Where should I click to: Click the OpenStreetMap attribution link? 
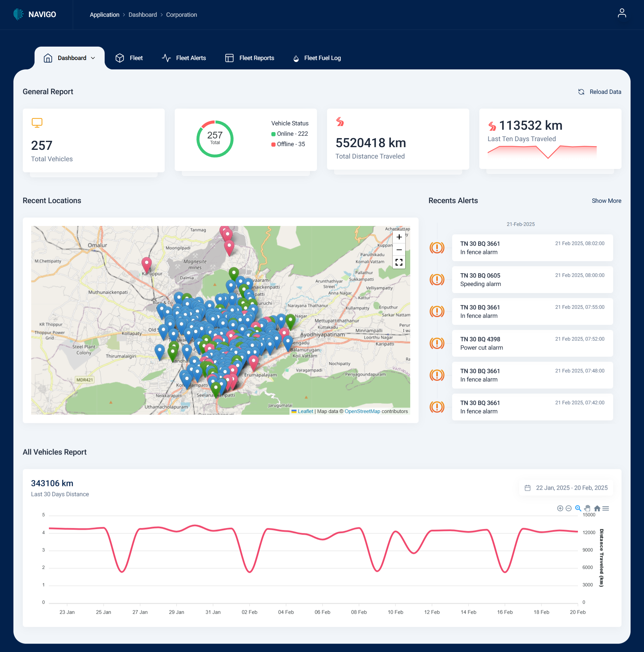pyautogui.click(x=362, y=411)
